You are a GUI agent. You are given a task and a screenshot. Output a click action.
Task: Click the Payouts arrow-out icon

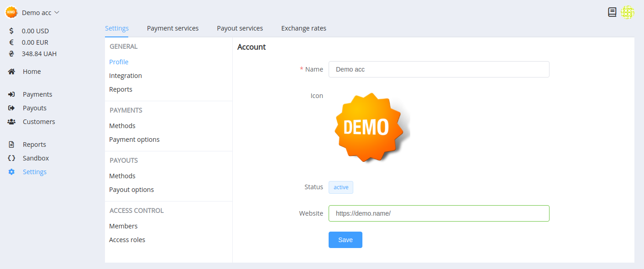click(x=11, y=108)
